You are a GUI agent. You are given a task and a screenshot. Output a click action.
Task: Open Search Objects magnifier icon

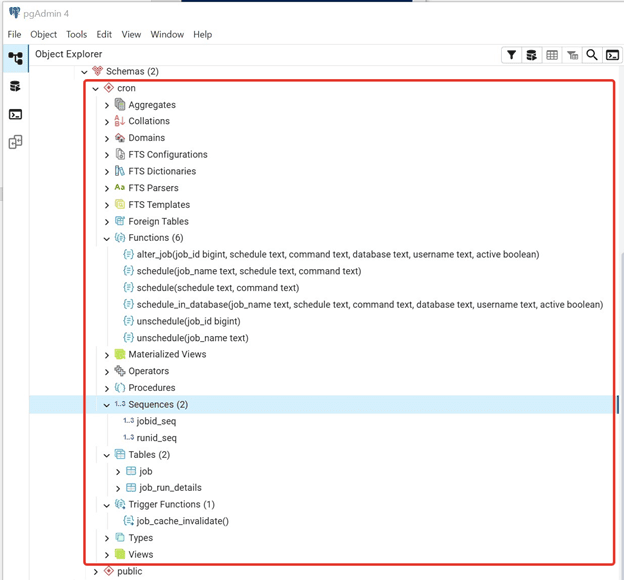[x=592, y=55]
